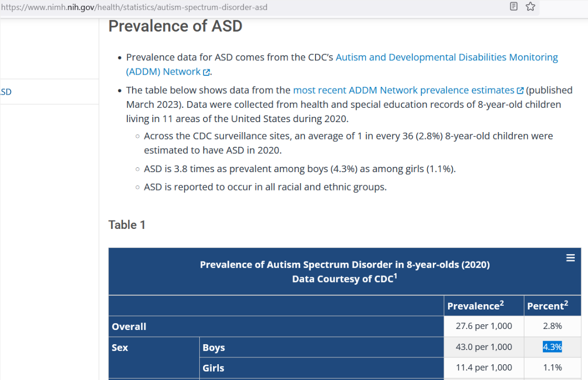Click the sidebar link ending in SD

tap(6, 92)
